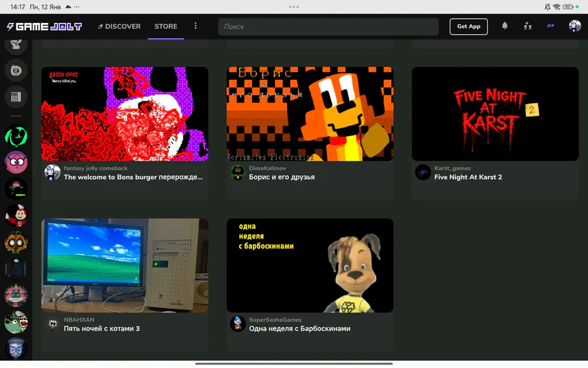The image size is (588, 368).
Task: Open the library shelf sidebar icon
Action: coord(16,97)
